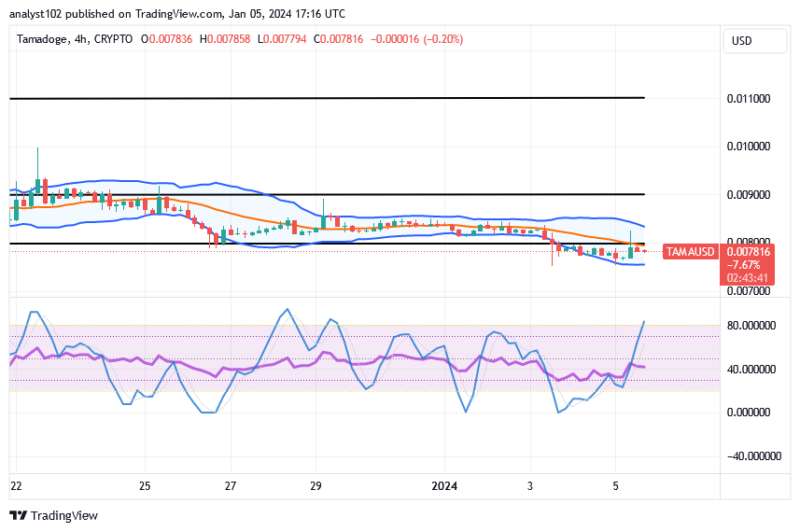Click the red TAMAUSD price tag

690,252
